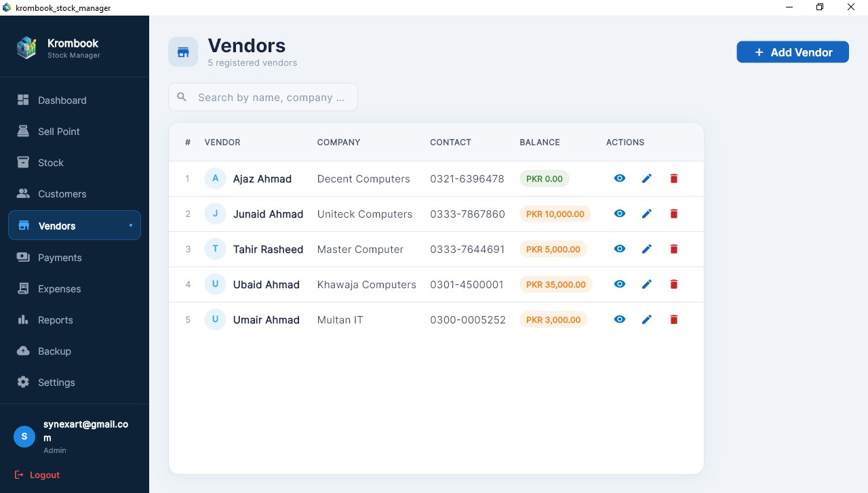This screenshot has height=493, width=868.
Task: Delete Ubaid Ahmad with trash icon
Action: [673, 284]
